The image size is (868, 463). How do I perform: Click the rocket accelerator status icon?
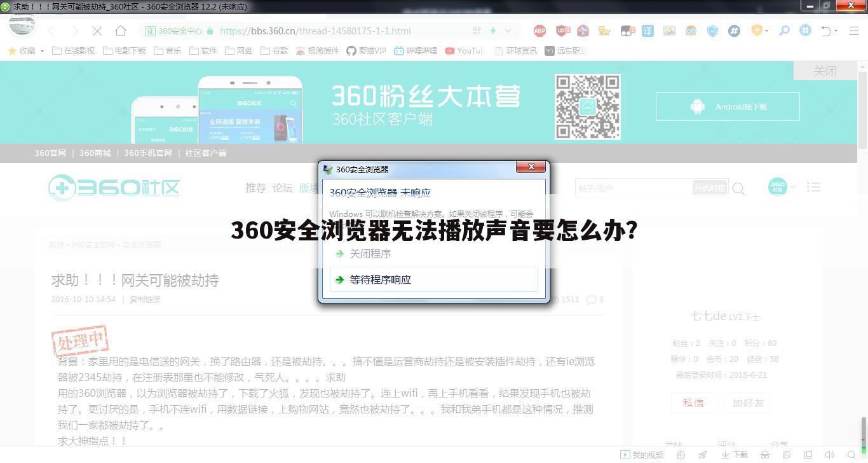(703, 455)
